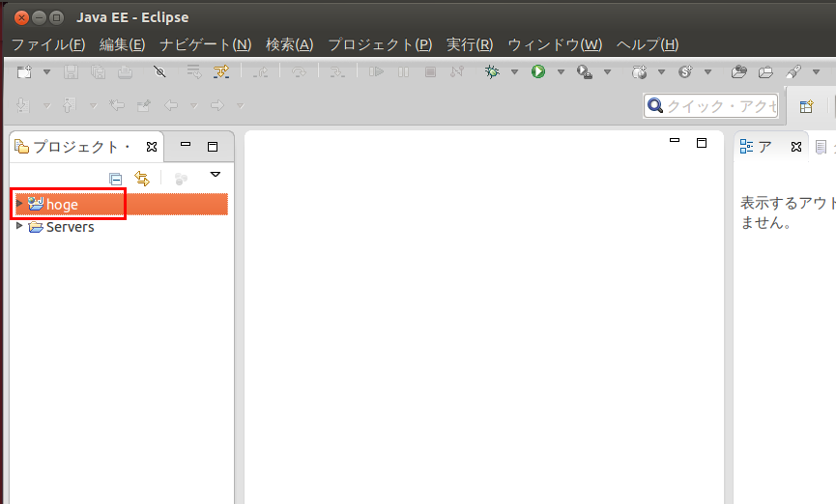This screenshot has width=836, height=504.
Task: Click the Open Task folder icon
Action: coord(766,71)
